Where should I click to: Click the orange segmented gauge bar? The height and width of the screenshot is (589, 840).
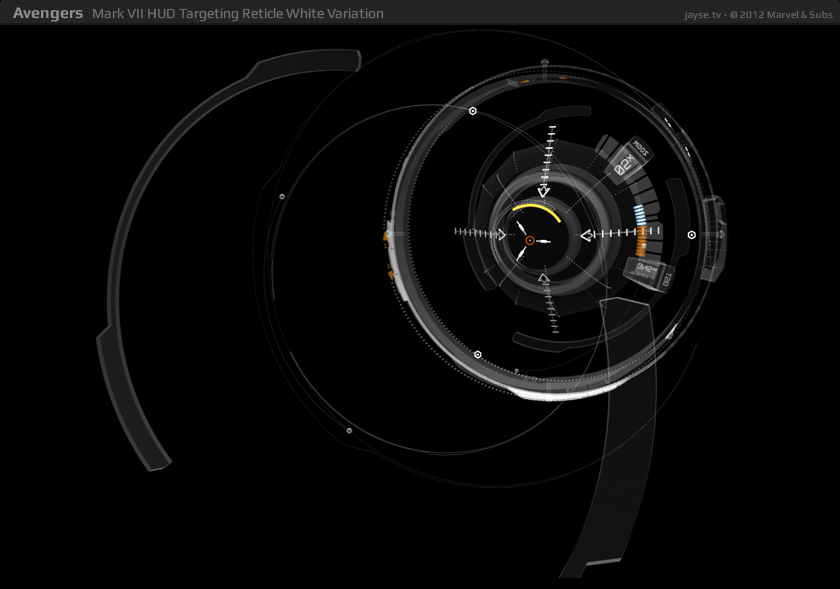(x=641, y=241)
